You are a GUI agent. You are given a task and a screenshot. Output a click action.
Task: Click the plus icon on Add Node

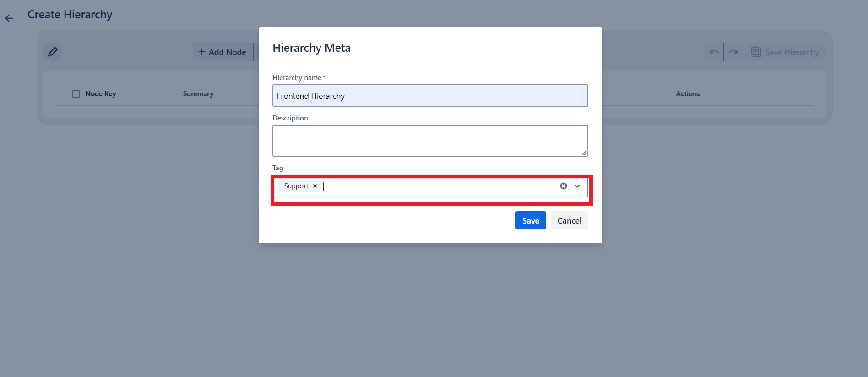tap(201, 52)
